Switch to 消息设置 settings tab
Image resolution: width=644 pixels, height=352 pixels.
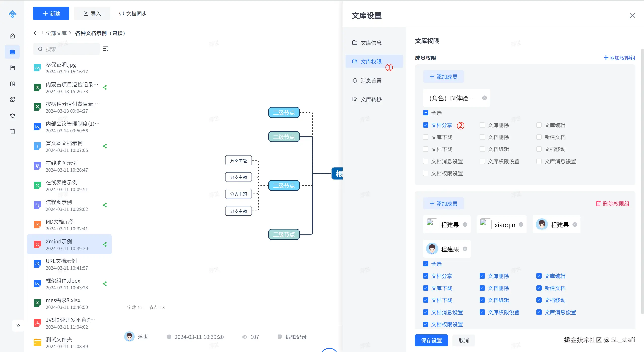[x=374, y=80]
